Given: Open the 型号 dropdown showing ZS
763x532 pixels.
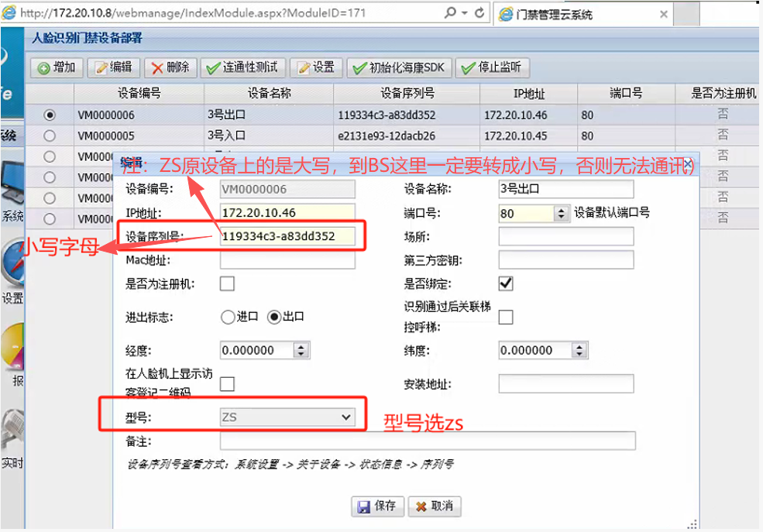Looking at the screenshot, I should point(287,417).
